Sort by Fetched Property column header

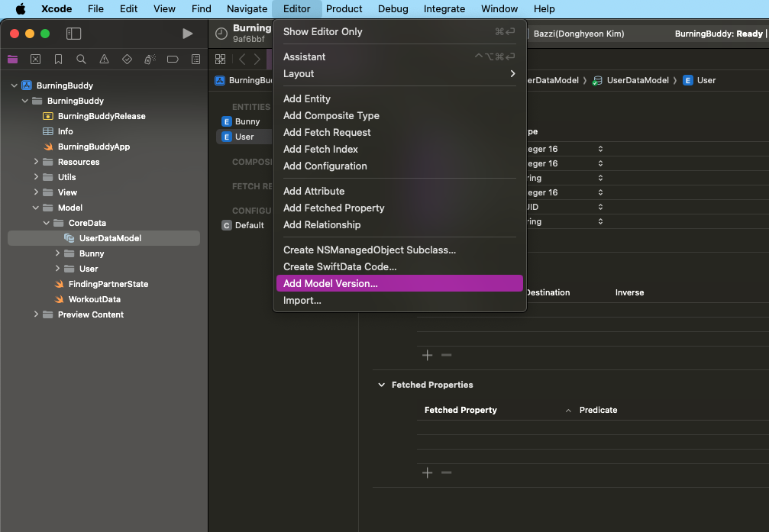tap(460, 410)
